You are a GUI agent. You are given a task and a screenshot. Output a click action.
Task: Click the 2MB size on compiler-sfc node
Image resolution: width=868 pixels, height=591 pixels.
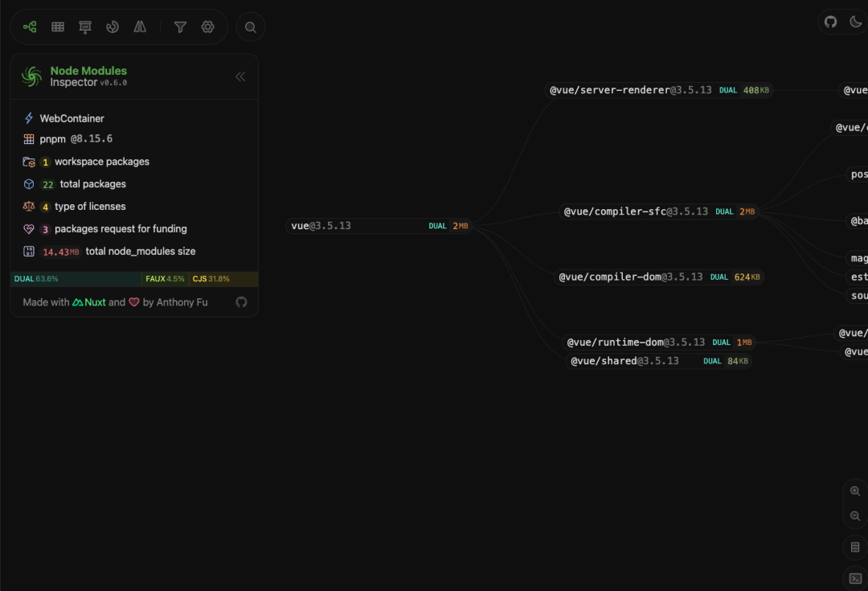pos(747,211)
